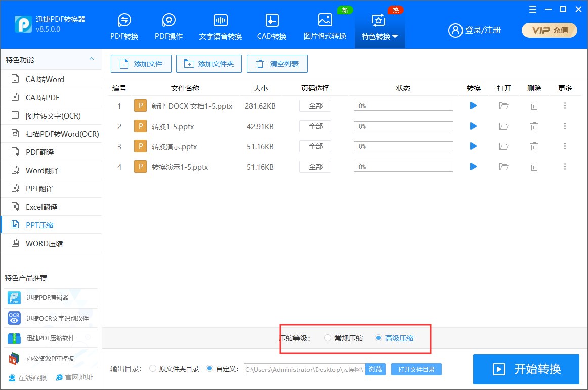This screenshot has height=390, width=588.
Task: Open the PDF转换 tab
Action: coord(124,27)
